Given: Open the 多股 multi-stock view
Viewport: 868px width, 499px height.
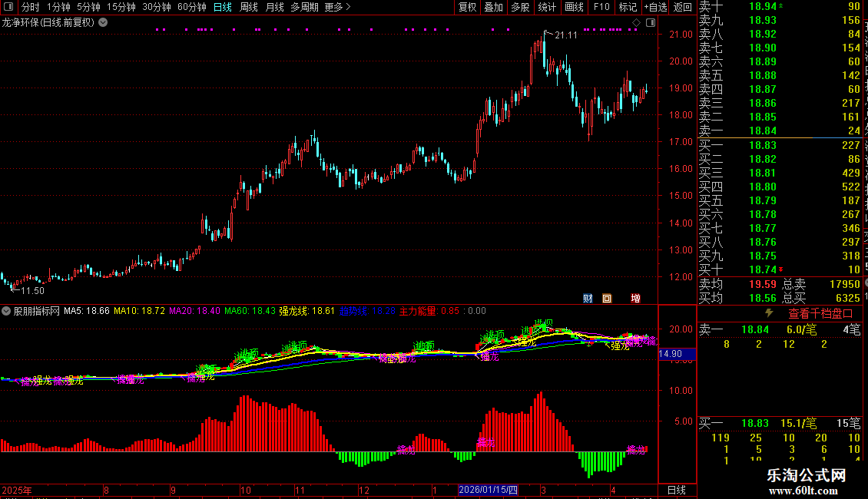Looking at the screenshot, I should click(520, 7).
